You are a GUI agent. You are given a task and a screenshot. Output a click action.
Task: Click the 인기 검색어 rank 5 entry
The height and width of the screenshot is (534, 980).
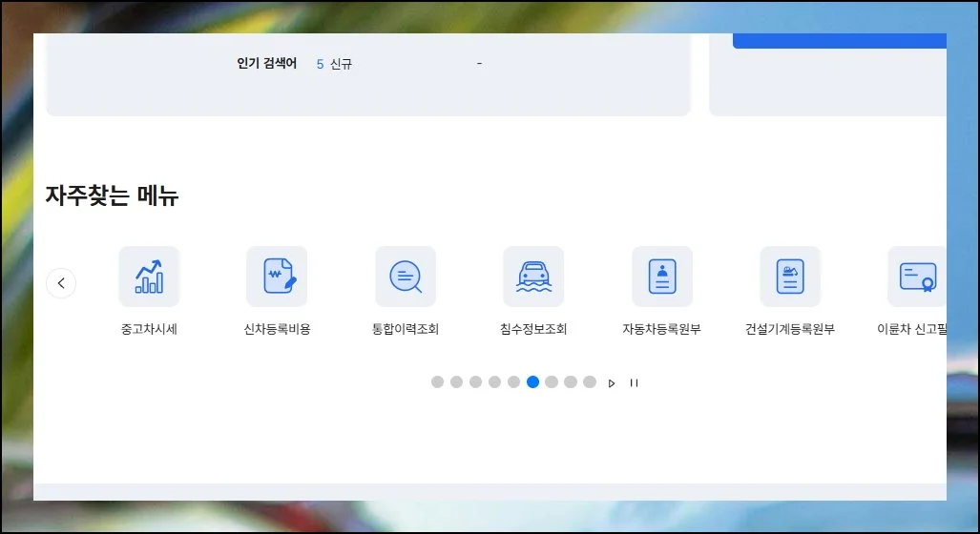(x=334, y=64)
